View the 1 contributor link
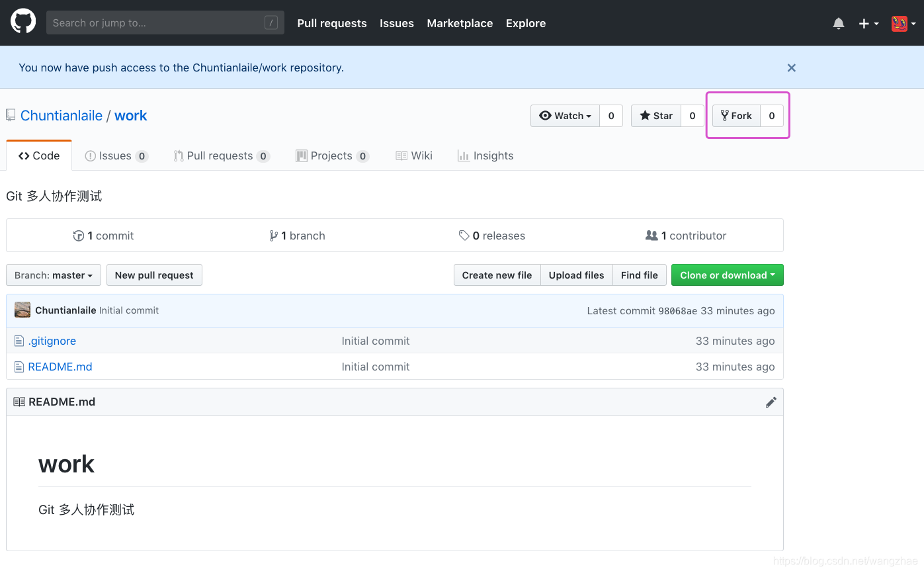The width and height of the screenshot is (924, 573). coord(686,236)
